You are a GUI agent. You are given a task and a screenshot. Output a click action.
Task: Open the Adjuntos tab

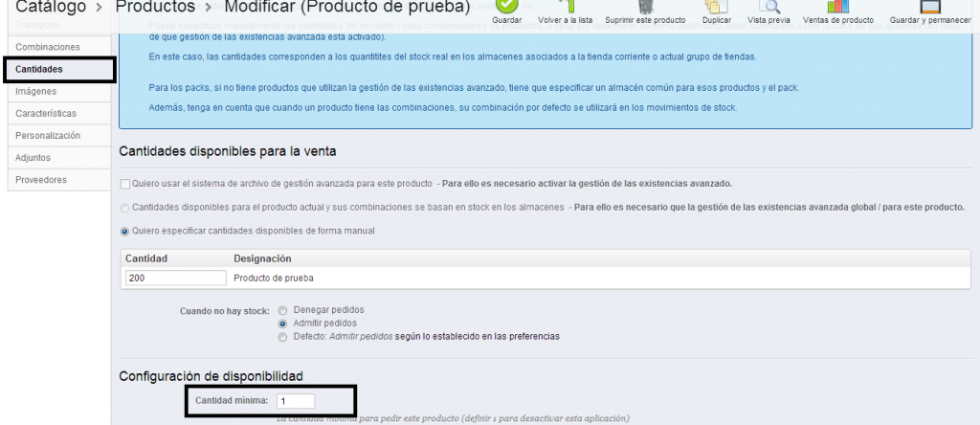[33, 158]
